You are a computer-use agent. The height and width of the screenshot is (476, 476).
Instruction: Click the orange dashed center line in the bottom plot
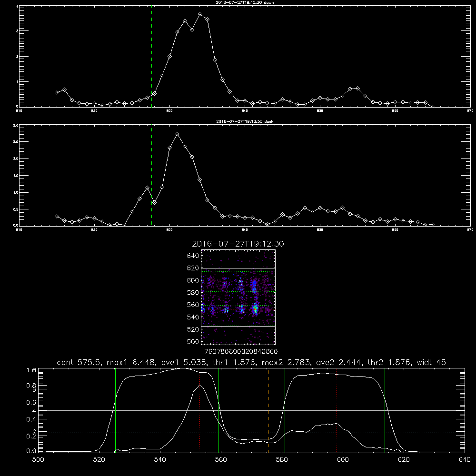[x=268, y=410]
